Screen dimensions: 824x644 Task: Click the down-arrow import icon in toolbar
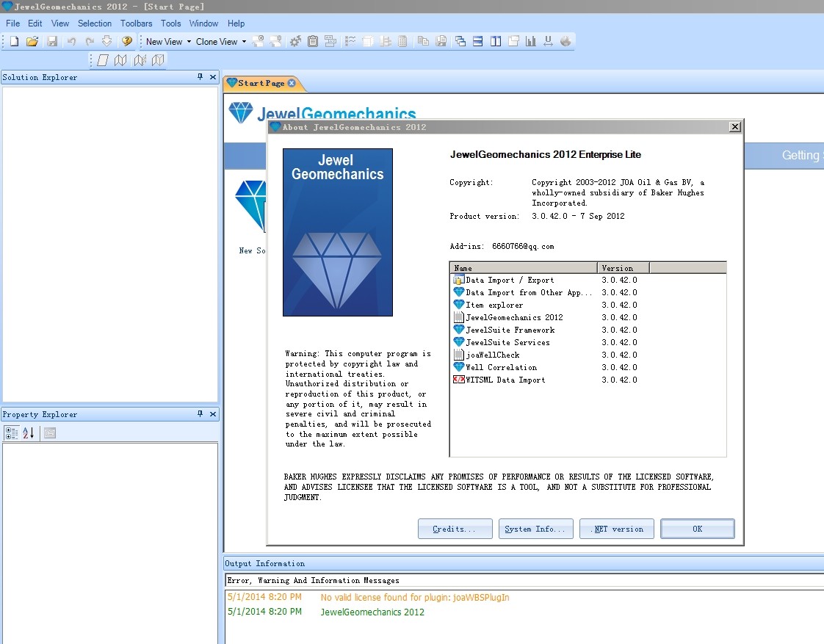click(x=107, y=41)
